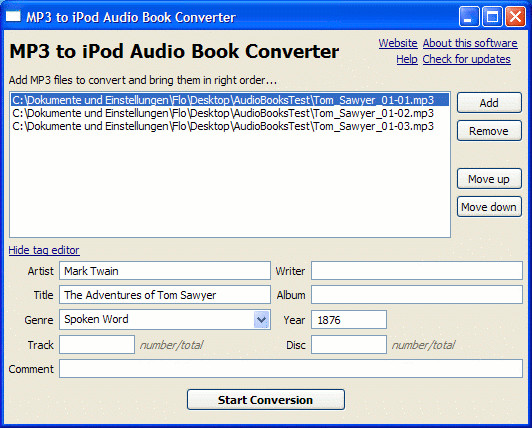
Task: Select Tom_Sawyer_01-01.mp3 in the file list
Action: tap(230, 100)
